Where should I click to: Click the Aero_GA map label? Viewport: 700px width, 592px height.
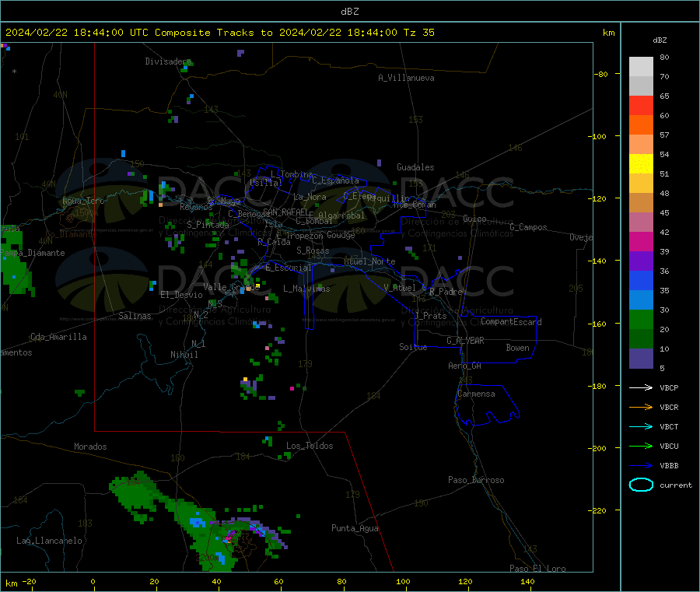[x=464, y=366]
